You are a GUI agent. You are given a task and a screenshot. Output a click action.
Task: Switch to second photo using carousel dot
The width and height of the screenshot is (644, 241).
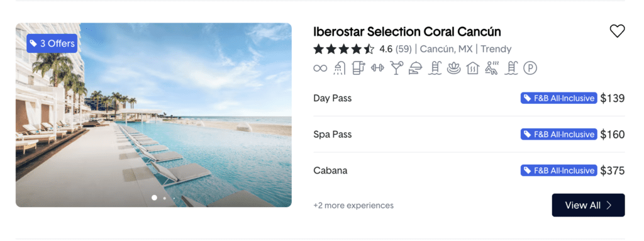pyautogui.click(x=164, y=198)
